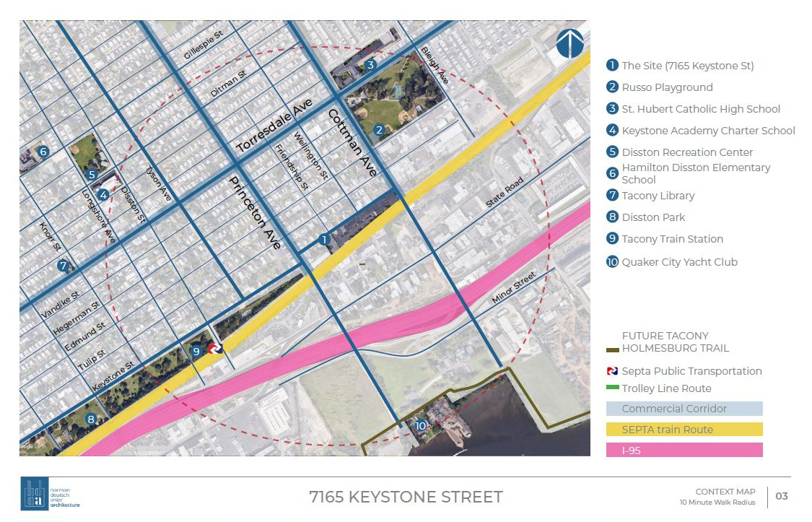The image size is (812, 522).
Task: Click legend number 1 beside The Site
Action: (612, 65)
